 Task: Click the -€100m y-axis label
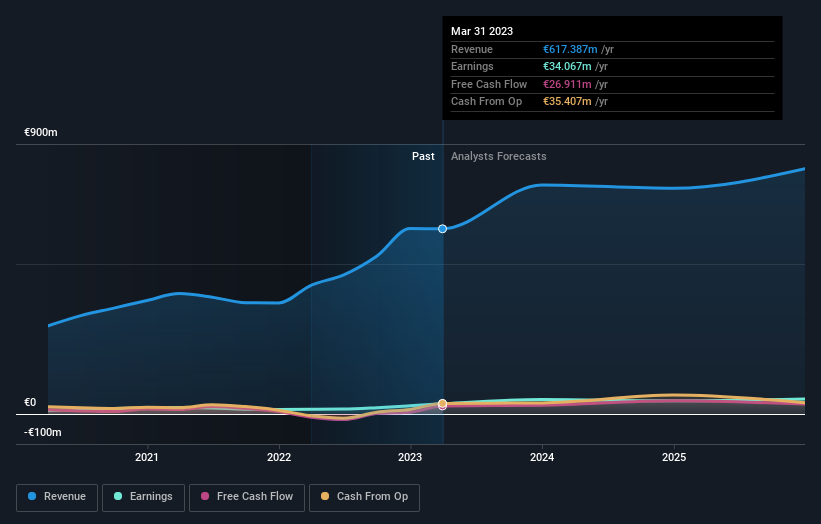(x=42, y=432)
